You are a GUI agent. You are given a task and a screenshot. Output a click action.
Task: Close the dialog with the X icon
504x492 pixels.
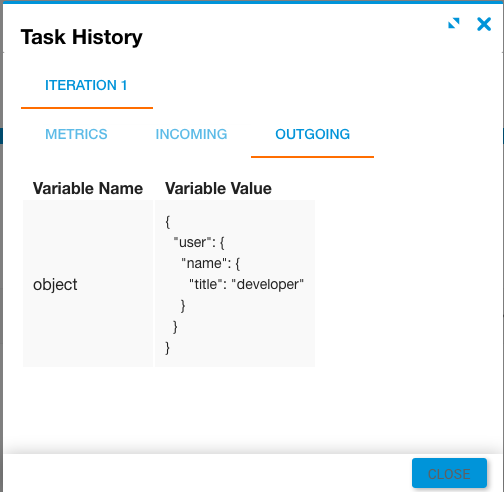(x=484, y=24)
